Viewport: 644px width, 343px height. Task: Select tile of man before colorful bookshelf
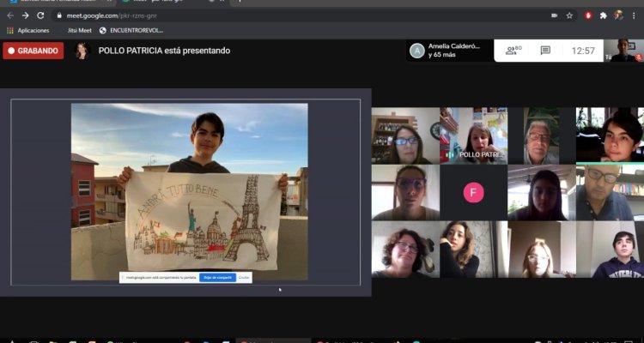pyautogui.click(x=610, y=192)
